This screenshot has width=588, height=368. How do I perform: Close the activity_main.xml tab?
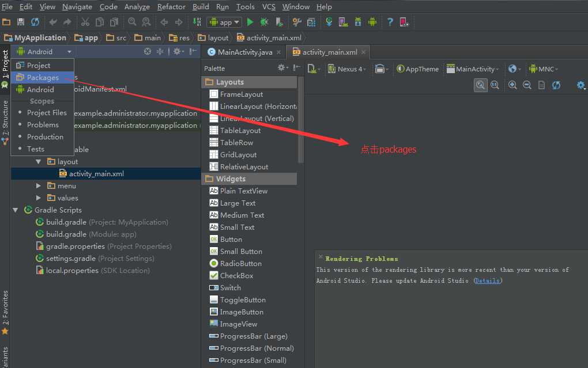[363, 52]
